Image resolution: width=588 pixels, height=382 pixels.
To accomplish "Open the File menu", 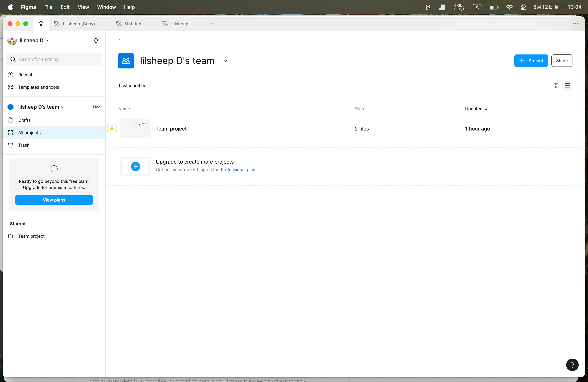I will (48, 7).
